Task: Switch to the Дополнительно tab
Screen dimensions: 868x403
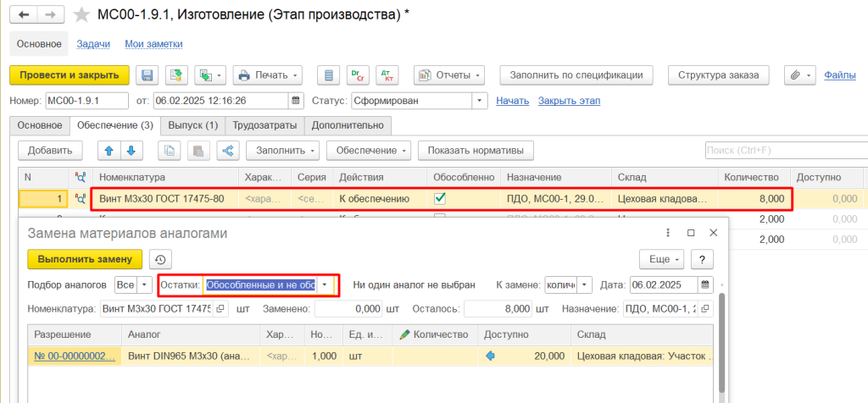Action: (x=348, y=125)
